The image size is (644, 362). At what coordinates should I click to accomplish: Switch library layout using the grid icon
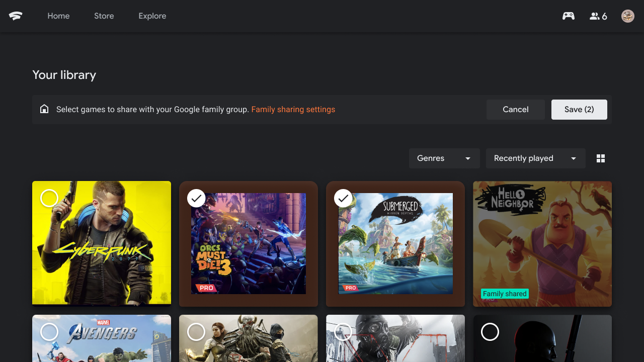pos(601,158)
